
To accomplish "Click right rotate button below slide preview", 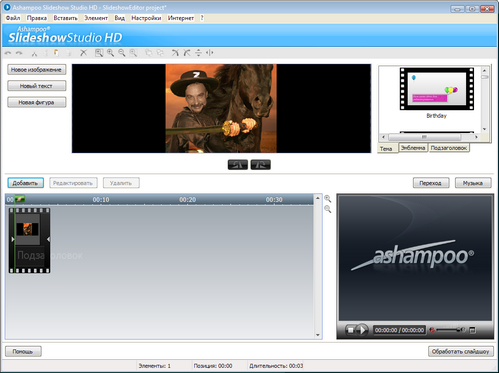I will 261,165.
